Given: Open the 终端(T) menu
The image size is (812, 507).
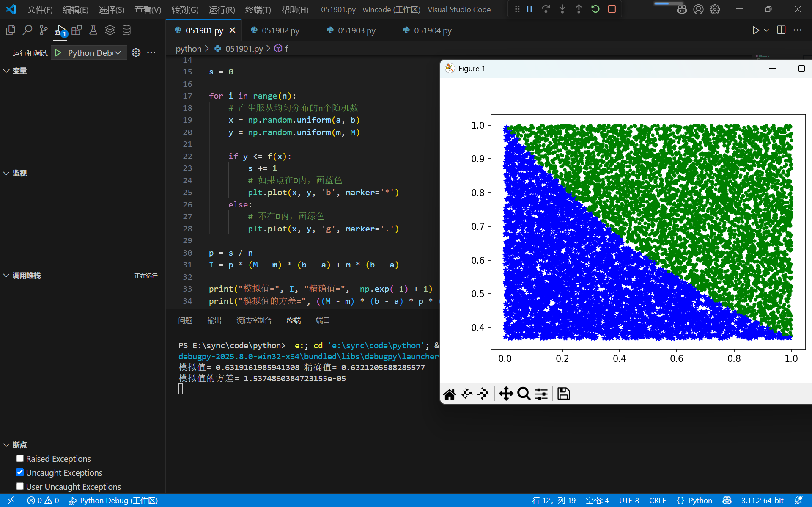Looking at the screenshot, I should [x=258, y=9].
